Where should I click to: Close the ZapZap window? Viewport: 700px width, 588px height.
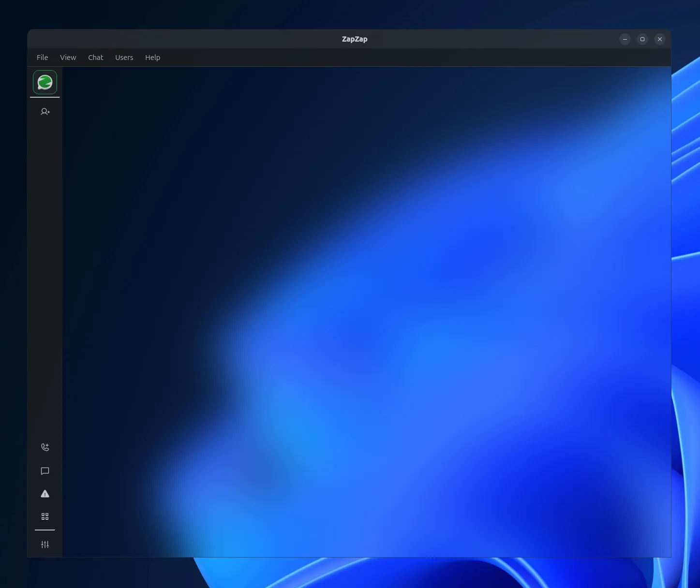660,39
